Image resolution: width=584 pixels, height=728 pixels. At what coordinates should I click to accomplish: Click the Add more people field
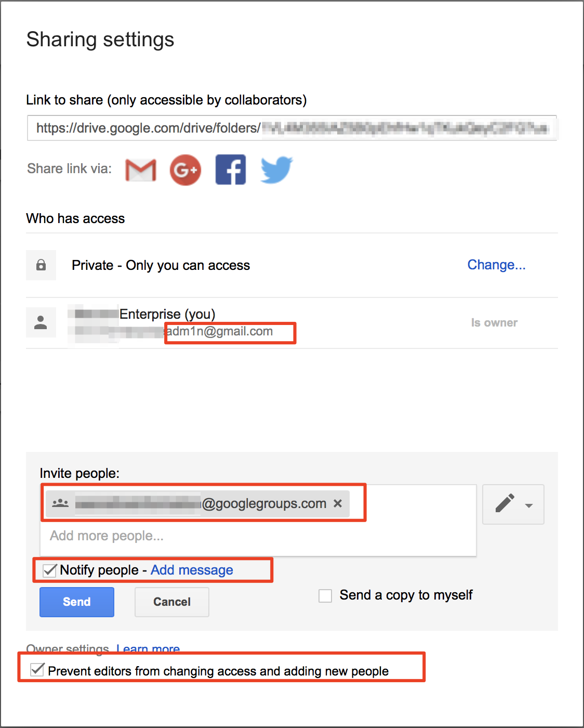[257, 536]
